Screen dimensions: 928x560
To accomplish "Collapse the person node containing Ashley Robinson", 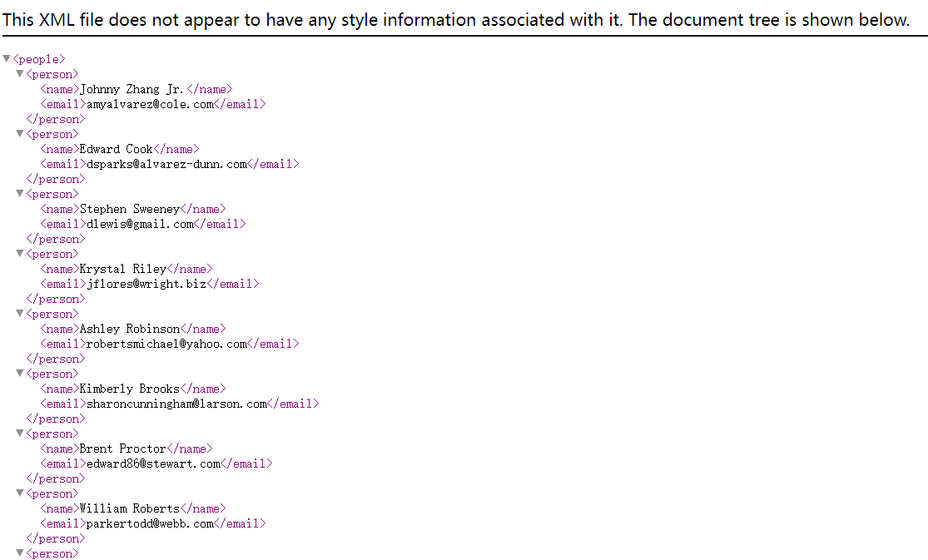I will (19, 313).
